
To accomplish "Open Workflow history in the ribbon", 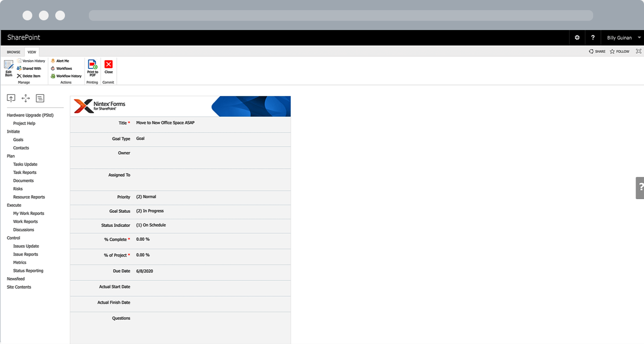I will pos(66,76).
